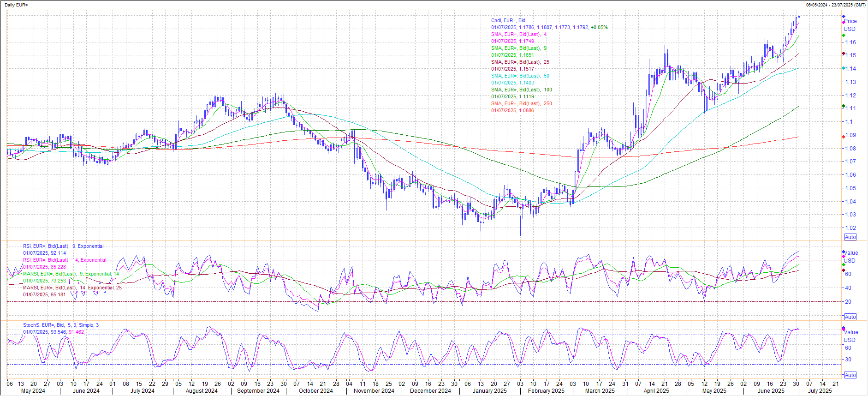Click 'April 2025' on the time axis
The height and width of the screenshot is (396, 868).
(x=656, y=391)
